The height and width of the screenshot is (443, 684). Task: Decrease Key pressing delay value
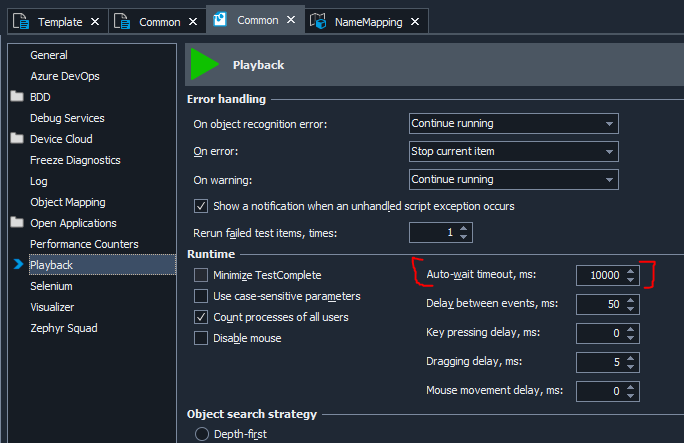(x=631, y=338)
